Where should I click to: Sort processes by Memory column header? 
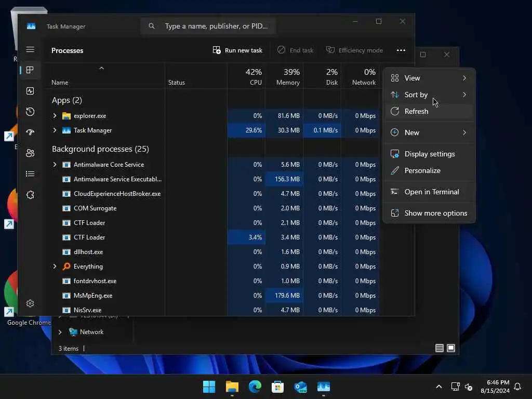(x=284, y=76)
